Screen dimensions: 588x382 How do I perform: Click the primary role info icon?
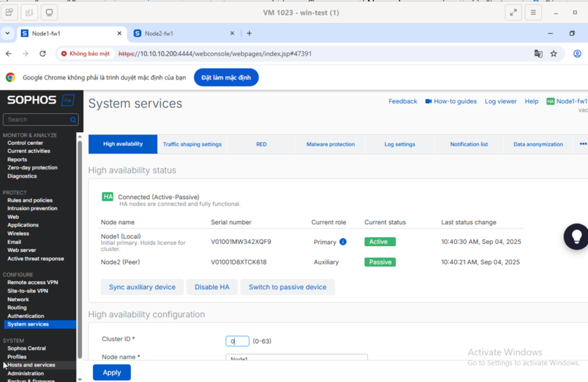pos(343,242)
